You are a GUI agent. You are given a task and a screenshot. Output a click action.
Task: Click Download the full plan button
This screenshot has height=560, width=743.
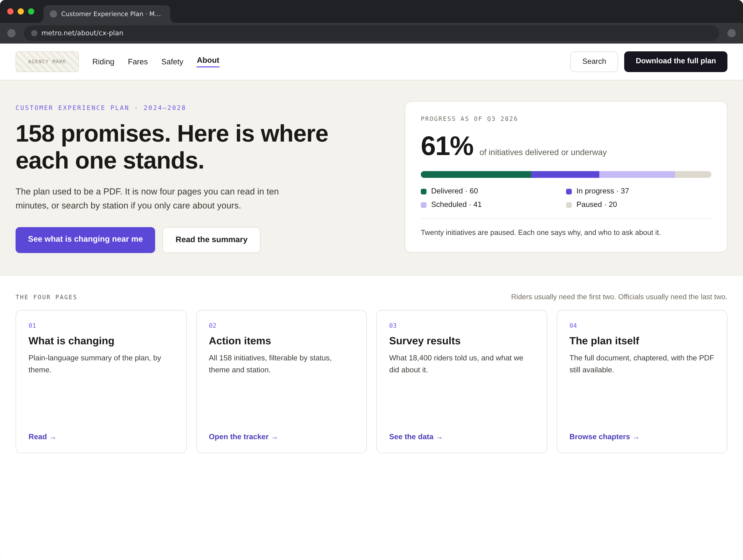[x=676, y=61]
